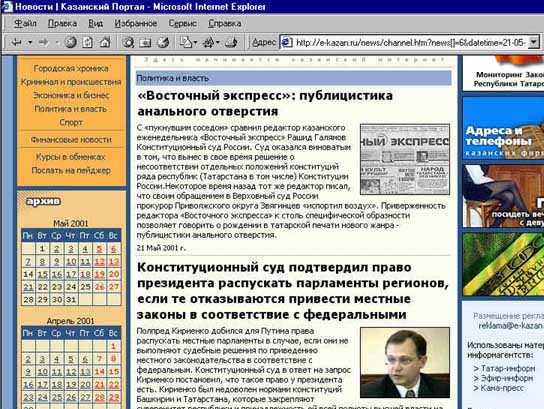Click Послать на пейджер link
544x409 pixels.
click(x=71, y=170)
